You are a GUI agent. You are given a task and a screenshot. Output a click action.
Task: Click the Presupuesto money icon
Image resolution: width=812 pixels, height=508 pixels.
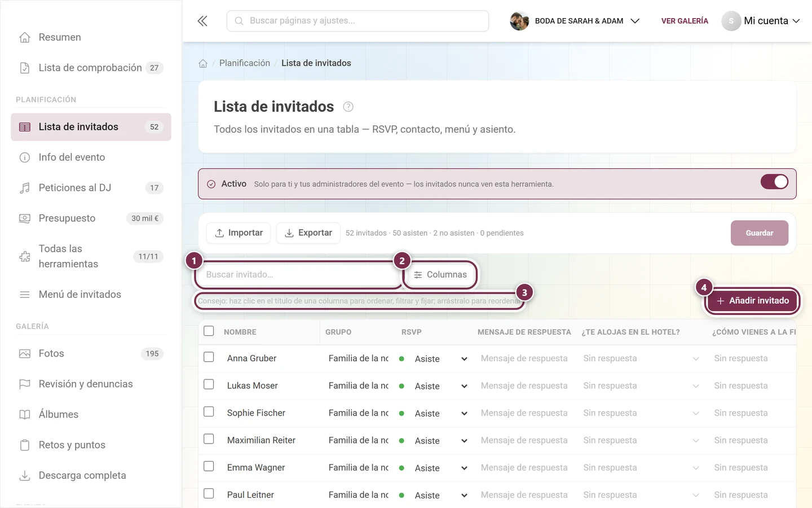click(25, 218)
